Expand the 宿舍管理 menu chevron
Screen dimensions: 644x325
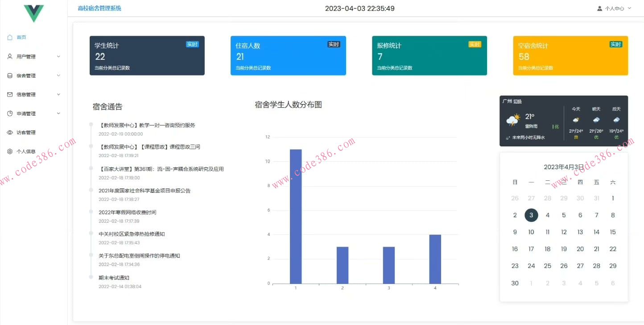(x=58, y=75)
